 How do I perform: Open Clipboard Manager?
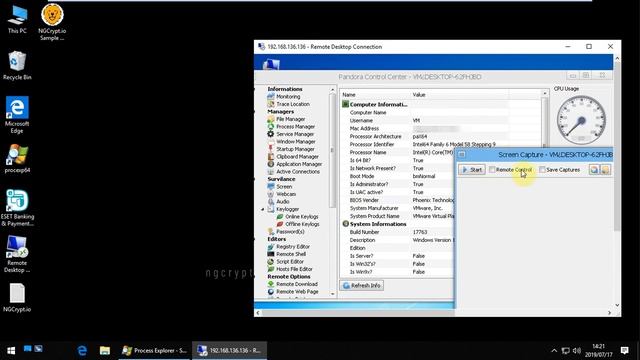coord(293,157)
